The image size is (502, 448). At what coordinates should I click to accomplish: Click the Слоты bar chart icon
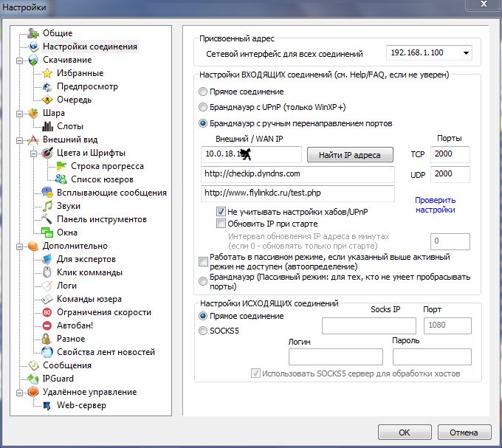(47, 126)
